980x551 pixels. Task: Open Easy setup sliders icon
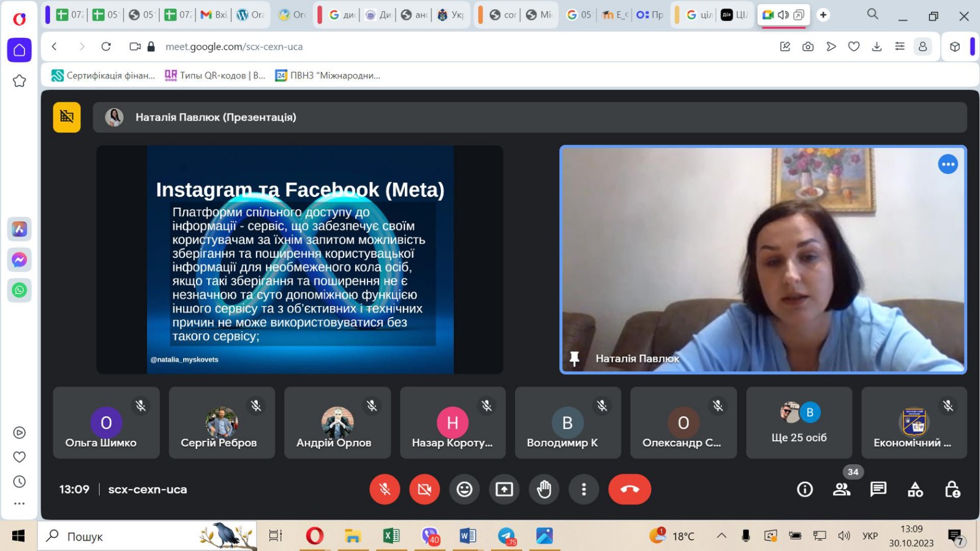[x=900, y=47]
